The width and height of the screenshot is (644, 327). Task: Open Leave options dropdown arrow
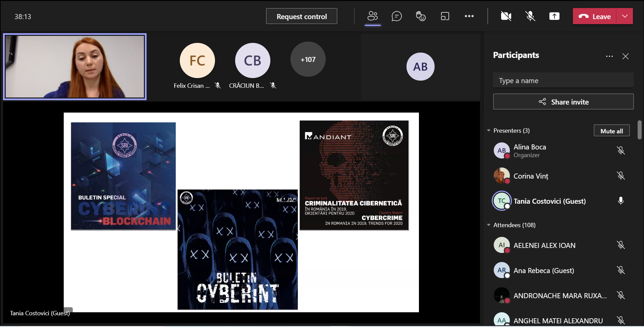[x=625, y=16]
